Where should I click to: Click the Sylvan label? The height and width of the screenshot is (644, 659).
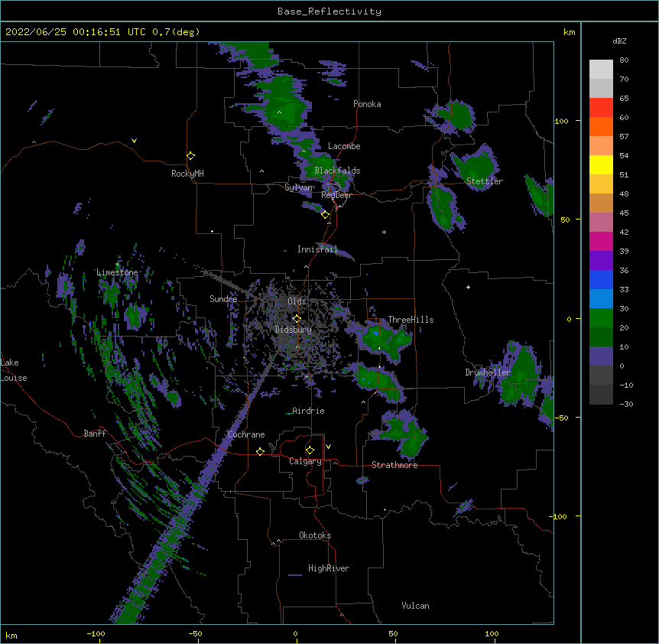coord(299,187)
